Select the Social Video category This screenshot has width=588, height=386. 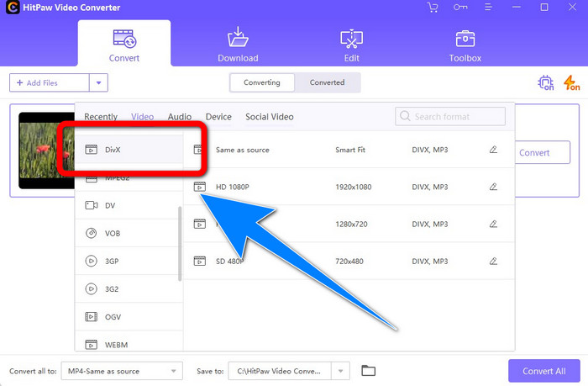[270, 117]
